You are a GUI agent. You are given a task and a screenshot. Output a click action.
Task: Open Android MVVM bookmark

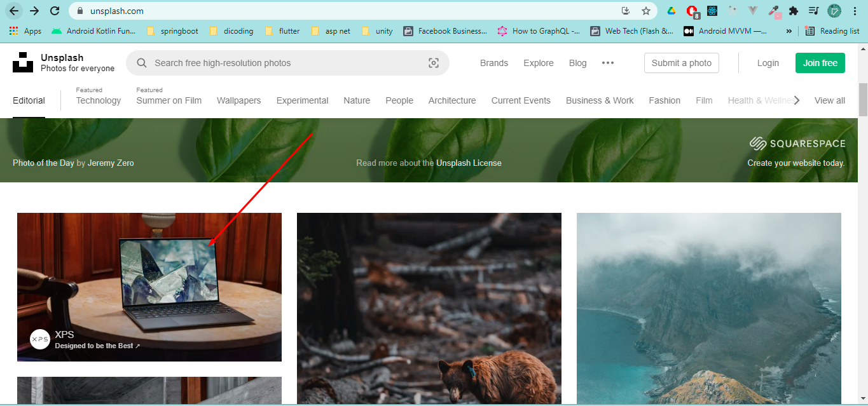click(726, 31)
